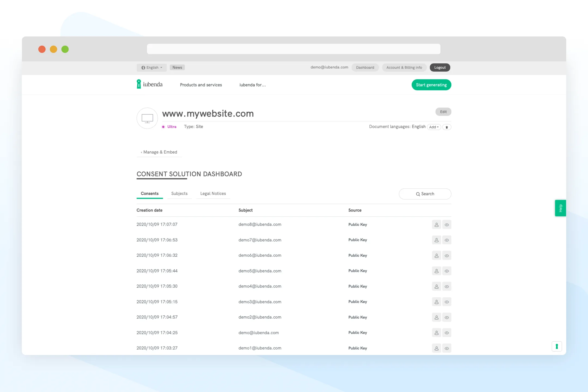588x392 pixels.
Task: Switch to the Legal Notices tab
Action: point(213,194)
